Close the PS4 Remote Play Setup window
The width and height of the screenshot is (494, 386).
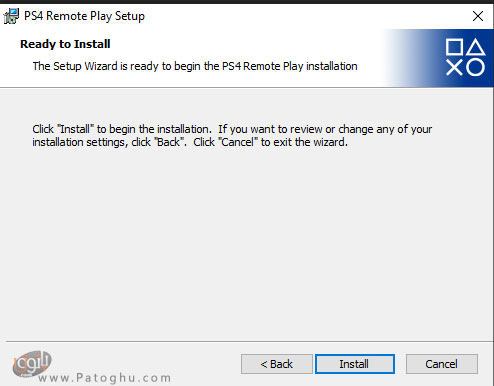click(x=478, y=16)
